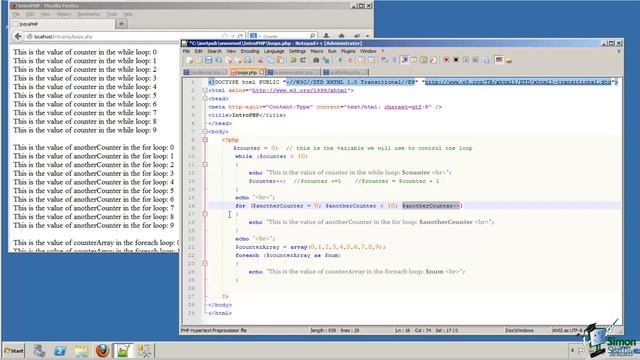Open the Plugins menu in Notepad++
The width and height of the screenshot is (640, 360).
pos(348,51)
